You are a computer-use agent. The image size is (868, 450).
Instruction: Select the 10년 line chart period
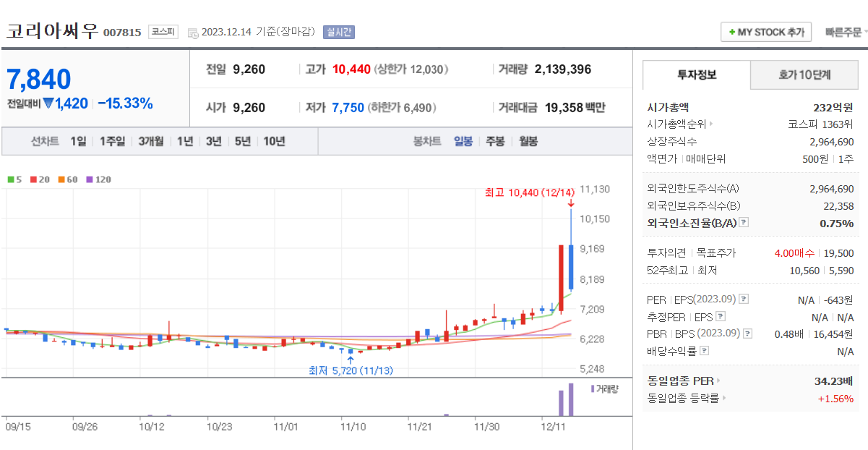274,141
